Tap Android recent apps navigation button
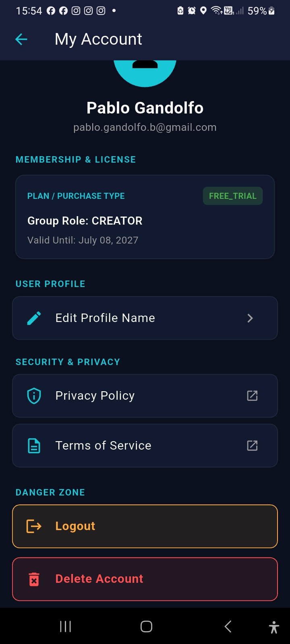 [65, 626]
